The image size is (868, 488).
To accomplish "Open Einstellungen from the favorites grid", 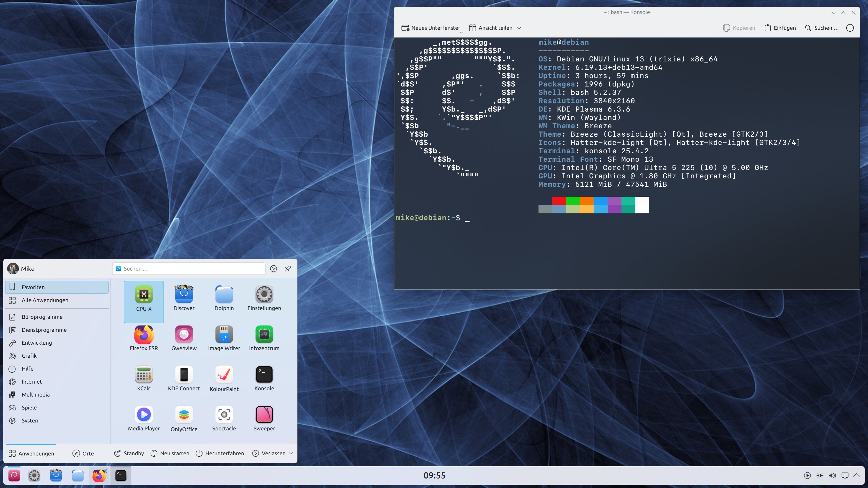I will click(x=264, y=298).
